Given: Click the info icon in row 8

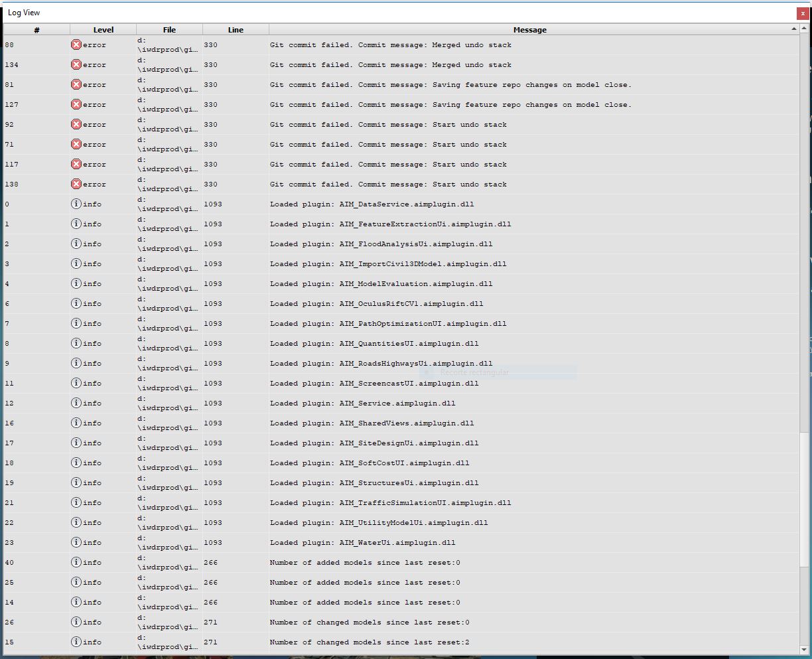Looking at the screenshot, I should click(76, 343).
